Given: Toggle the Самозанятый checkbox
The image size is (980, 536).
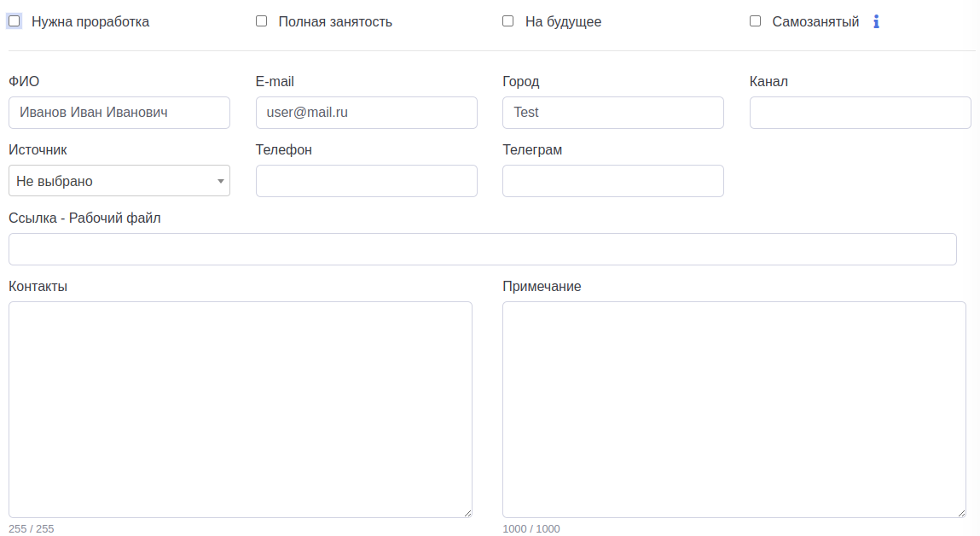Looking at the screenshot, I should 755,21.
